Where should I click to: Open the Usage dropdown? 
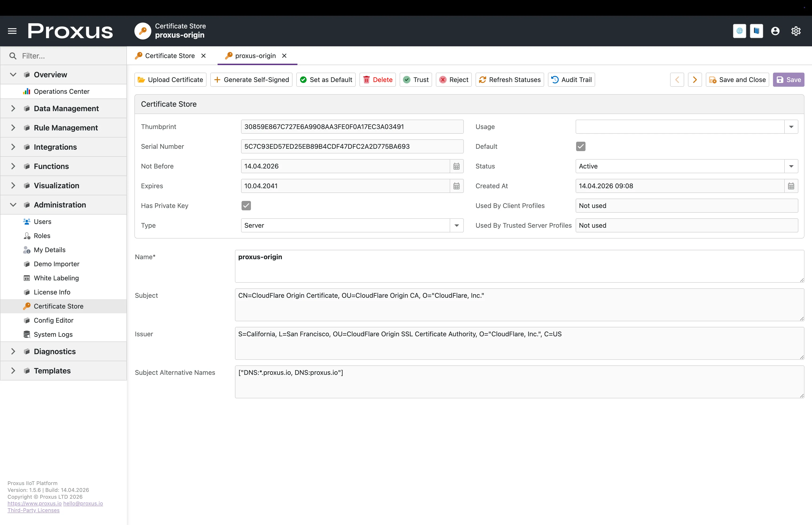(791, 127)
